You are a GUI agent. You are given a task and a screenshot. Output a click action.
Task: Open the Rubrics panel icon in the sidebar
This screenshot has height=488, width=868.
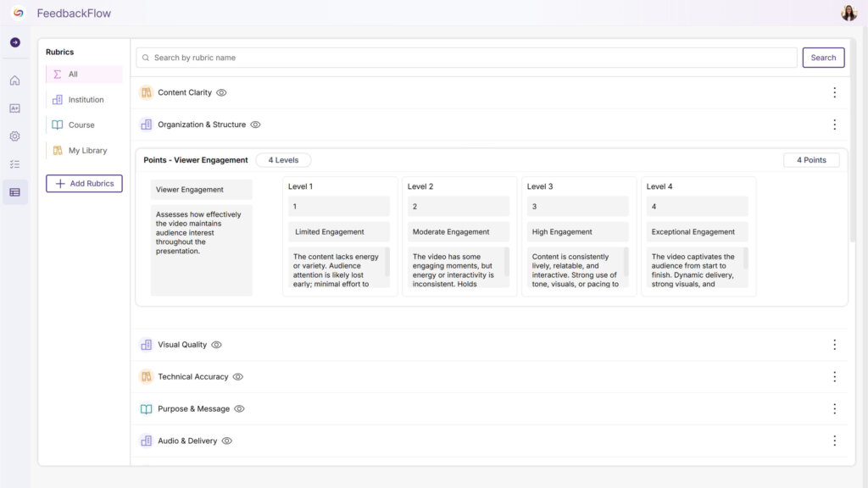click(14, 191)
